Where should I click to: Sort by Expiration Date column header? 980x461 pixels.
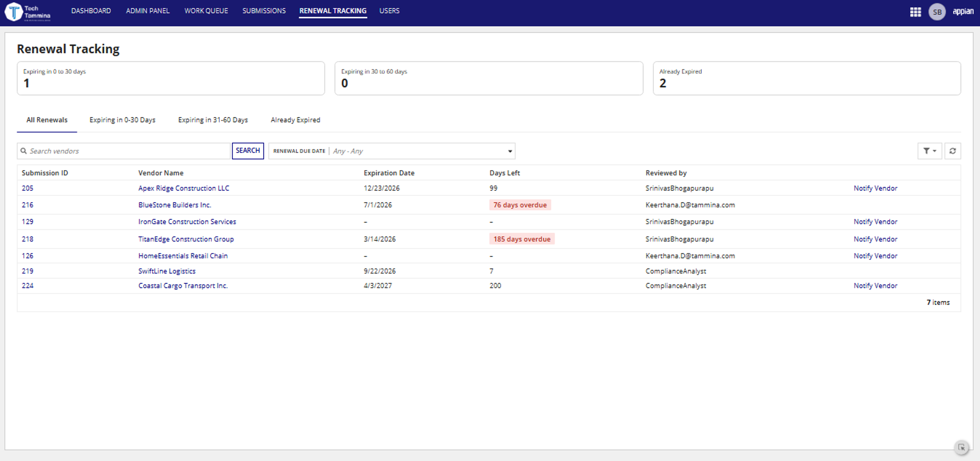[389, 173]
